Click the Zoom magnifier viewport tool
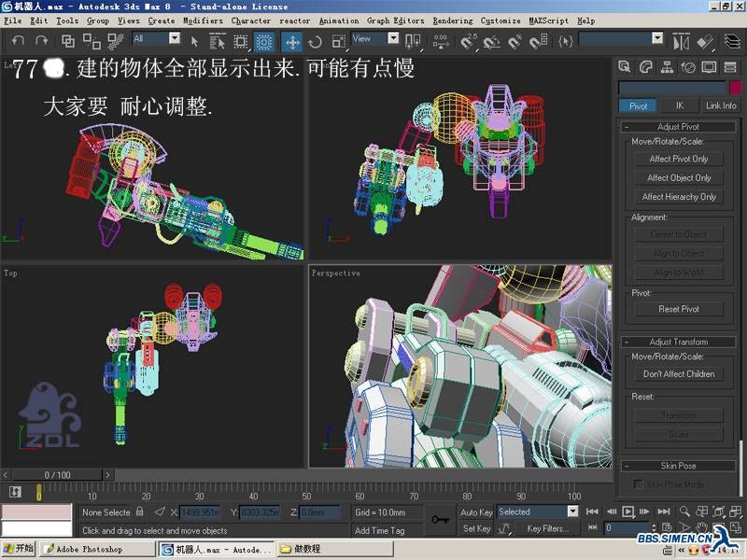 [x=684, y=511]
